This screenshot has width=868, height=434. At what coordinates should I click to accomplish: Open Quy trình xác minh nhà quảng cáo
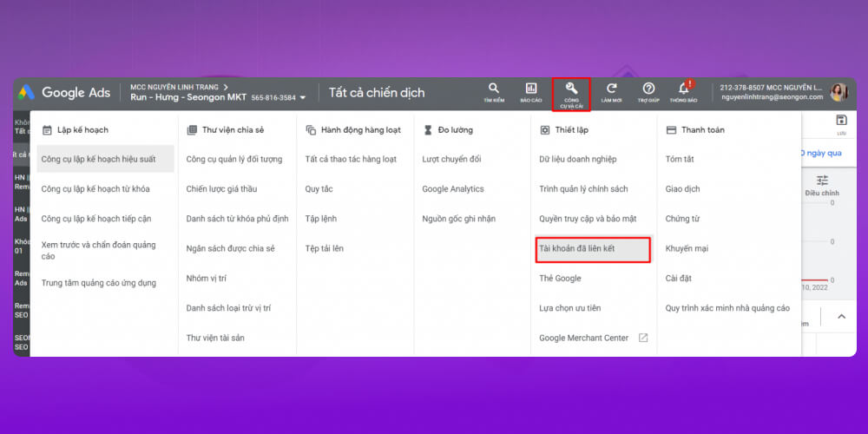click(x=727, y=308)
